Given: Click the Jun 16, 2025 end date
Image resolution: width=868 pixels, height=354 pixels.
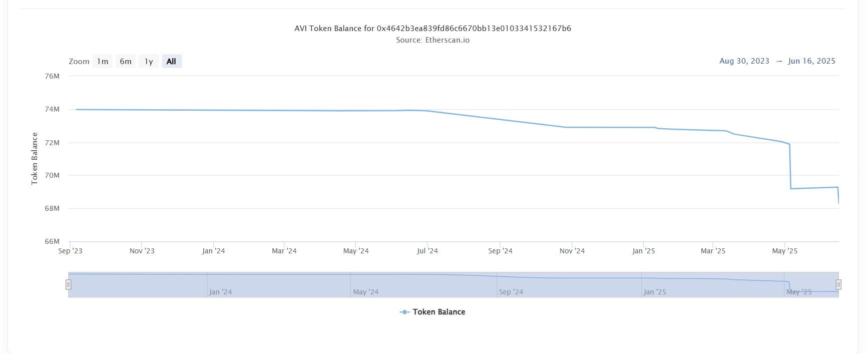Looking at the screenshot, I should (x=811, y=61).
